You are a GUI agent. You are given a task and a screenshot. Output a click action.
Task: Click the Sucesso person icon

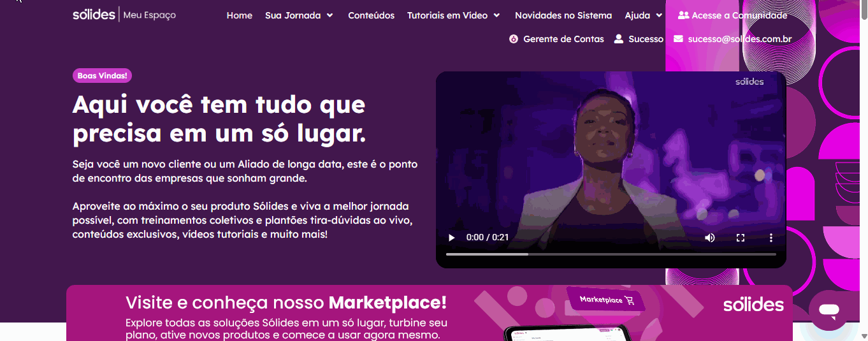[x=618, y=39]
